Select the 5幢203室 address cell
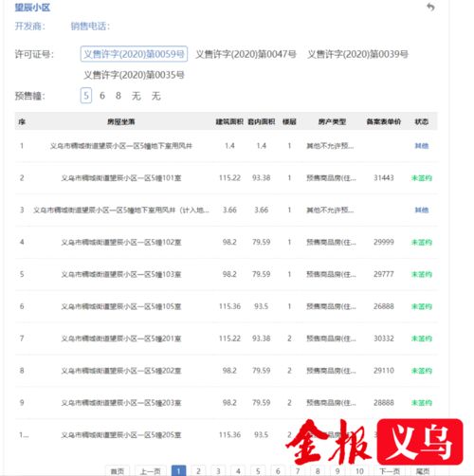 pos(121,403)
